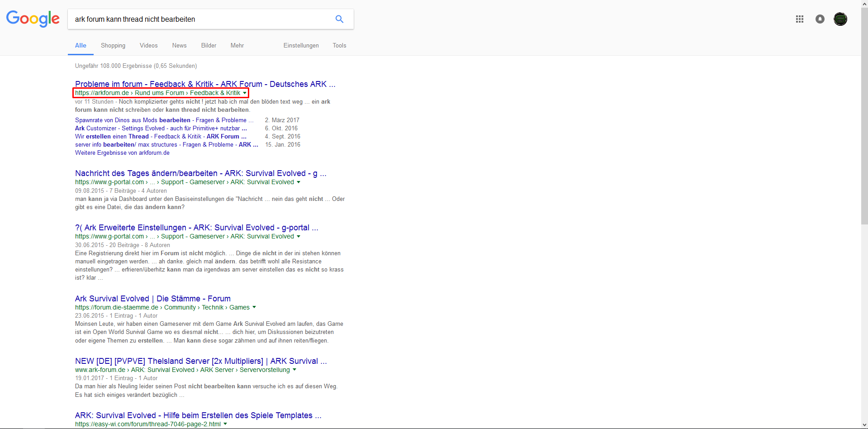
Task: Click 'Ungefähr 108.000 Ergebnisse' result stats text
Action: 136,66
